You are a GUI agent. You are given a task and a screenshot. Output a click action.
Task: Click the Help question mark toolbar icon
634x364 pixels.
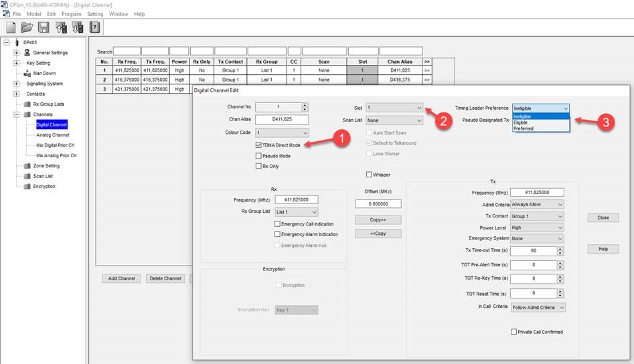coord(94,27)
